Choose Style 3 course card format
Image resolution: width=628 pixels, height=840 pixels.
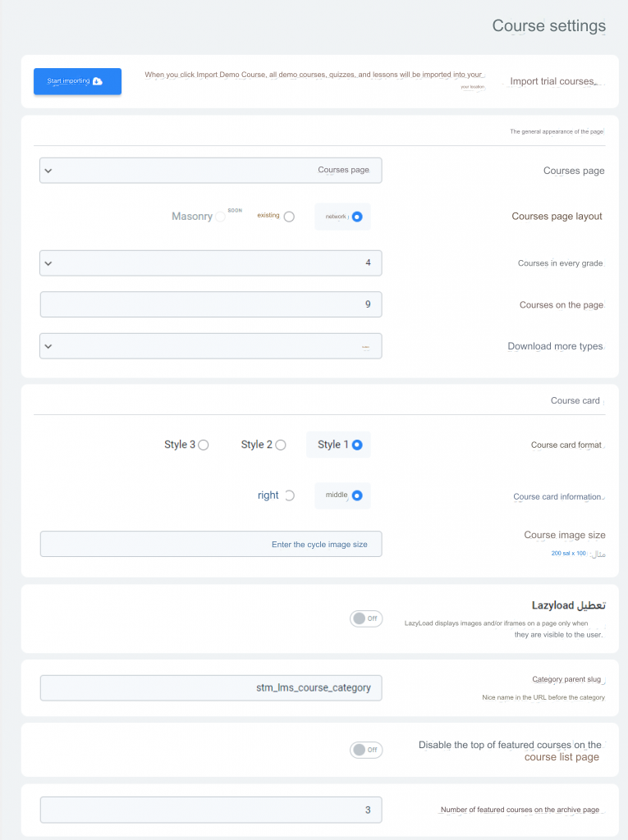coord(204,445)
